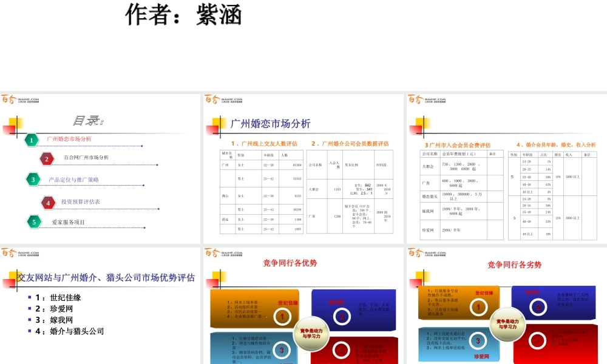Open the 爱家服务项目 entry in 目录

(68, 223)
